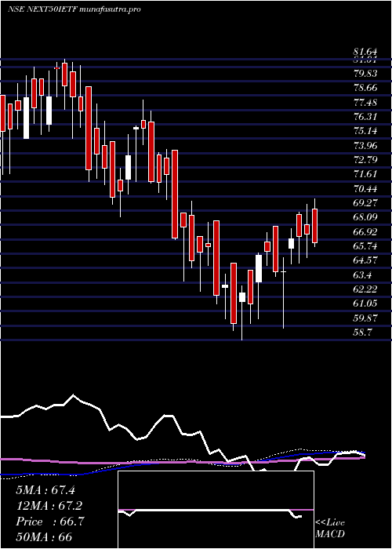The image size is (392, 549).
Task: Click the 58.7 price axis label
Action: (362, 333)
